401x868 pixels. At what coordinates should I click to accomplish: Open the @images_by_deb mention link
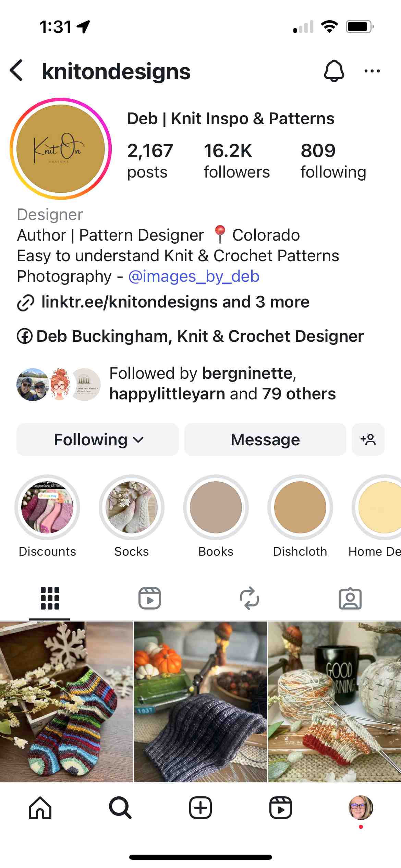click(x=194, y=276)
